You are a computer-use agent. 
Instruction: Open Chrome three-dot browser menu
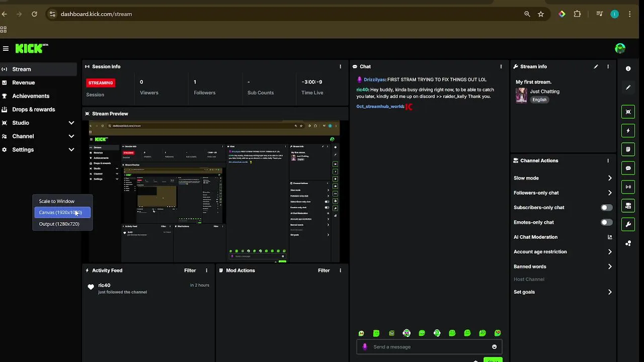pyautogui.click(x=629, y=14)
